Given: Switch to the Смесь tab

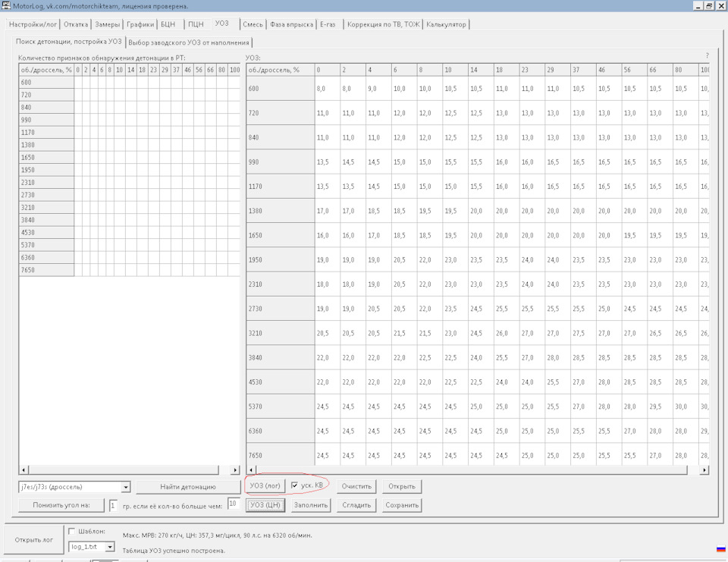Looking at the screenshot, I should pos(253,24).
